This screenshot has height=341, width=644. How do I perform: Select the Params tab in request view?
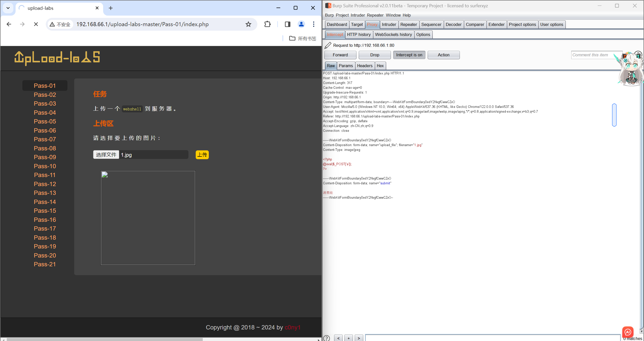(x=346, y=66)
